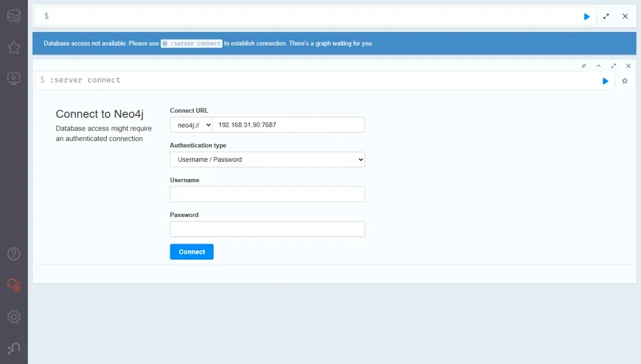
Task: Open the Favorites star in sidebar
Action: (14, 47)
